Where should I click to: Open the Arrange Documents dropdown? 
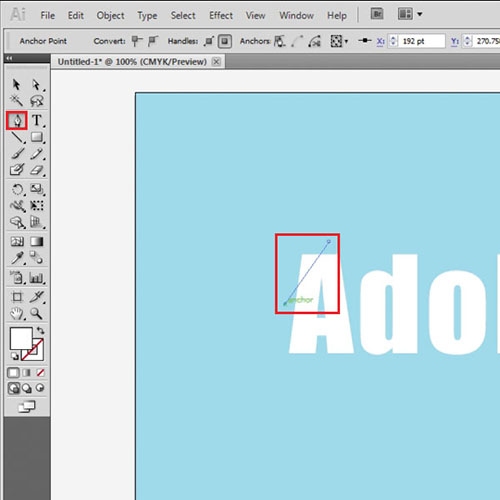(410, 14)
